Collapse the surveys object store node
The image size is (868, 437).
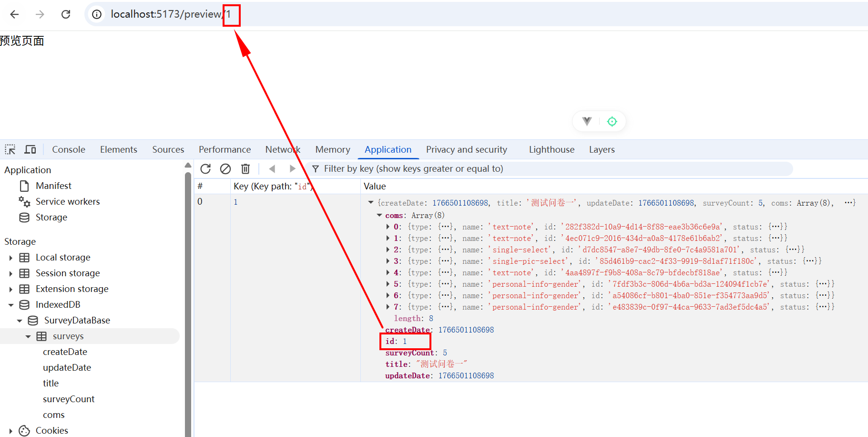[28, 336]
